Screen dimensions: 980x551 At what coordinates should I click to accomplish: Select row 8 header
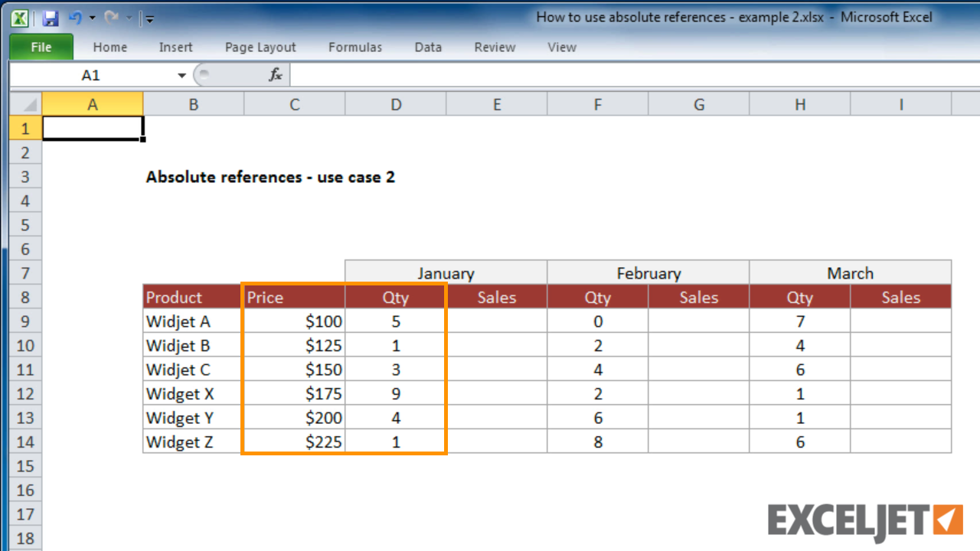pyautogui.click(x=26, y=297)
